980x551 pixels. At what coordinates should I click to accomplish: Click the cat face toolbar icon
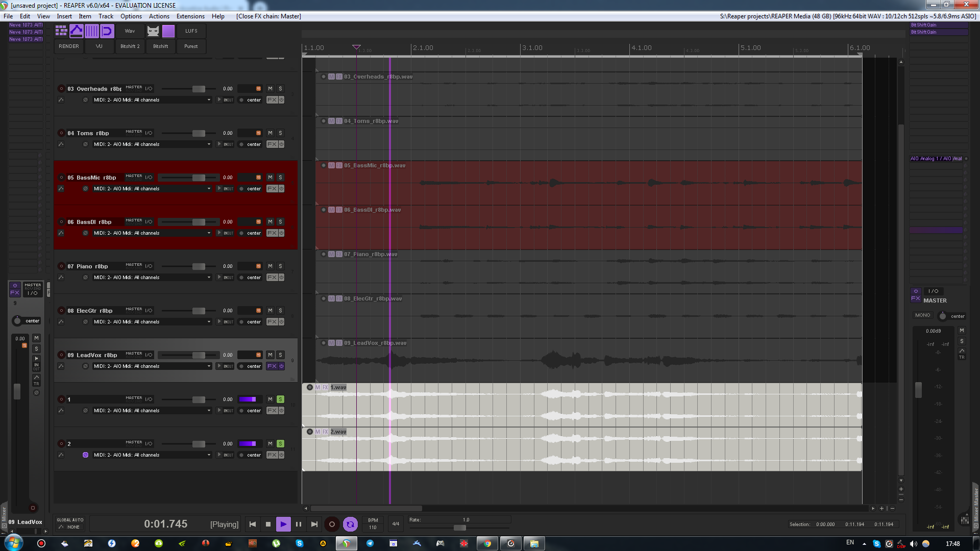pyautogui.click(x=153, y=31)
